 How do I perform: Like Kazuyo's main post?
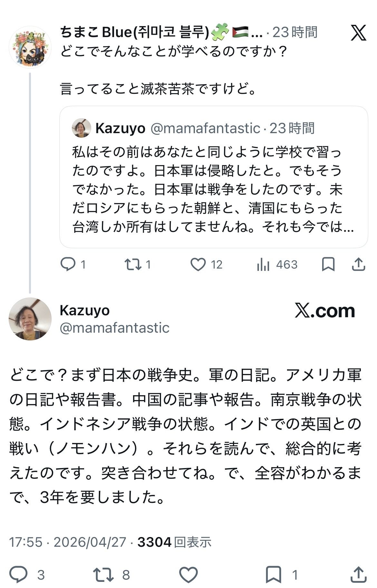click(188, 574)
